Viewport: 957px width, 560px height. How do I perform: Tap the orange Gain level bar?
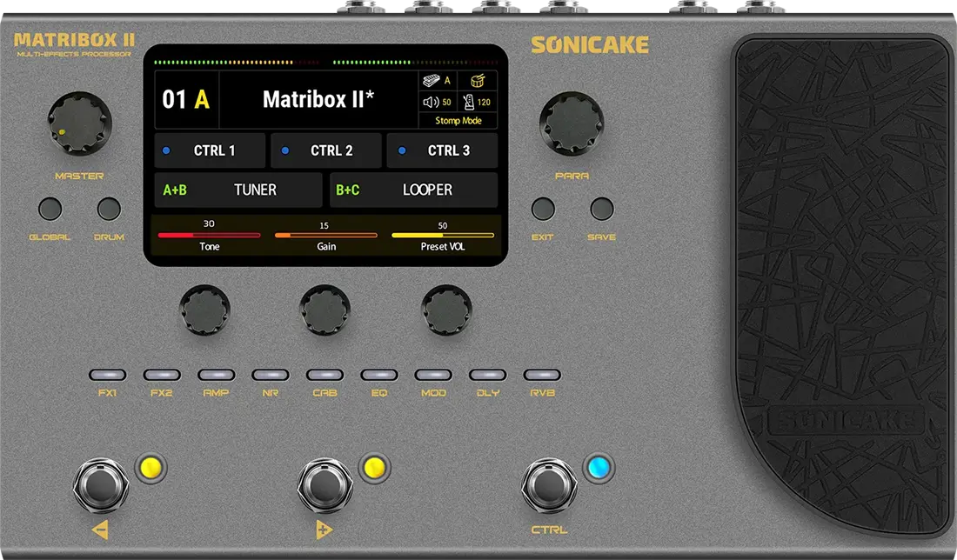326,235
